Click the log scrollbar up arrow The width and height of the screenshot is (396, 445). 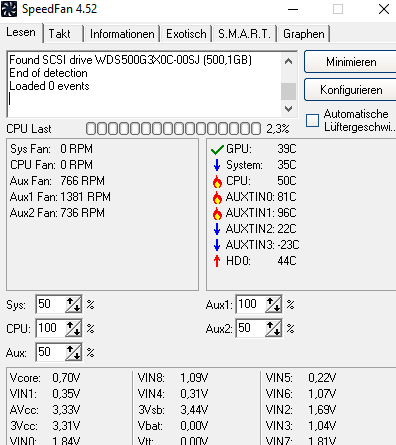[289, 61]
